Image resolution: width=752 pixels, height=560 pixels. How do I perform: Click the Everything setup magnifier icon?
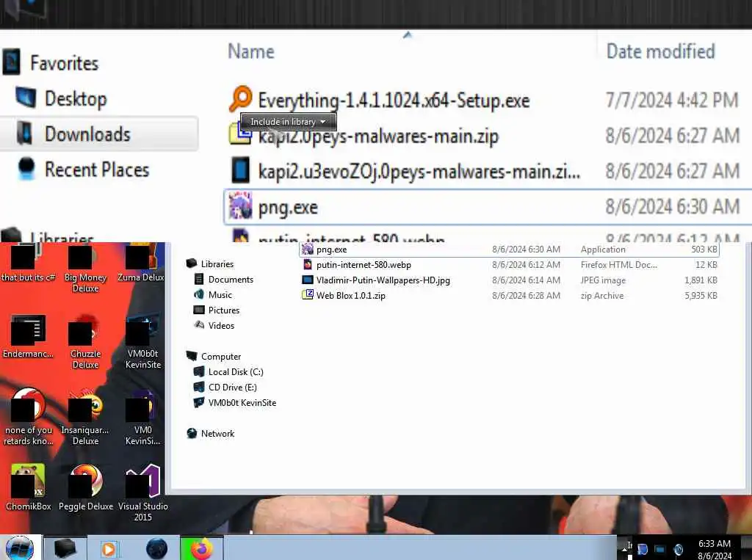click(240, 98)
